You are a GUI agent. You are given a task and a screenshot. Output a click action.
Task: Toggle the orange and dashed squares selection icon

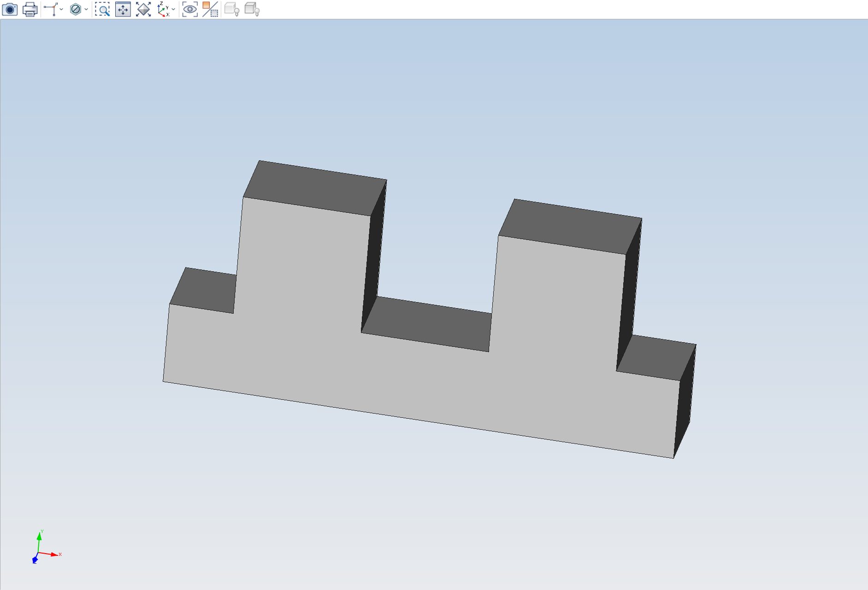point(210,9)
